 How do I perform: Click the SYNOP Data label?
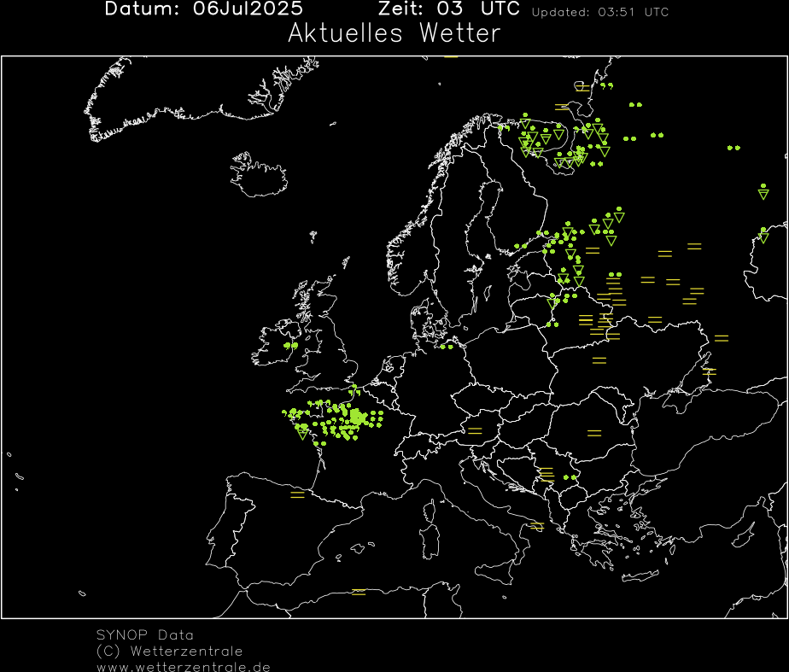point(145,634)
